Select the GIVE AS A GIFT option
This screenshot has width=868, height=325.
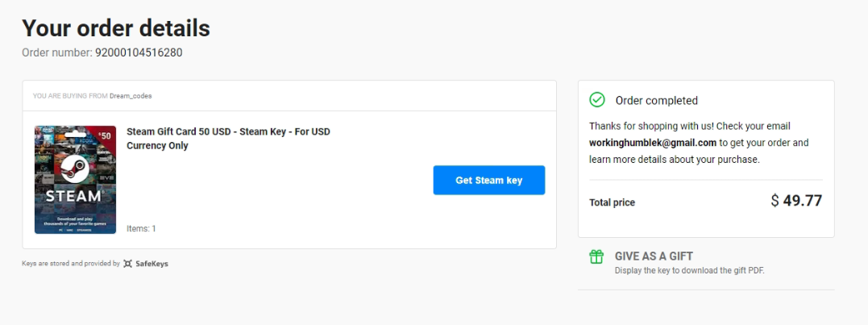(654, 256)
